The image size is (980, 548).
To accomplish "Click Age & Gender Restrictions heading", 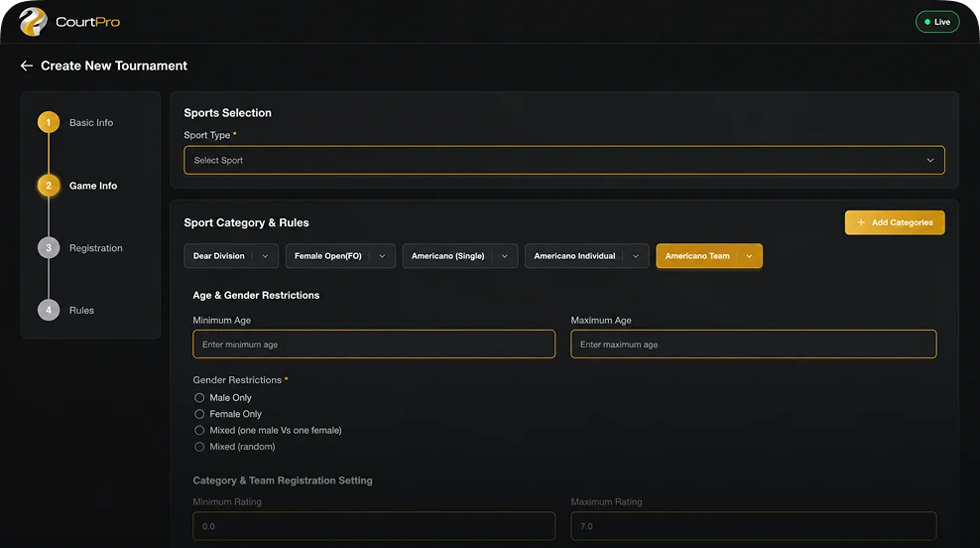I will [256, 295].
